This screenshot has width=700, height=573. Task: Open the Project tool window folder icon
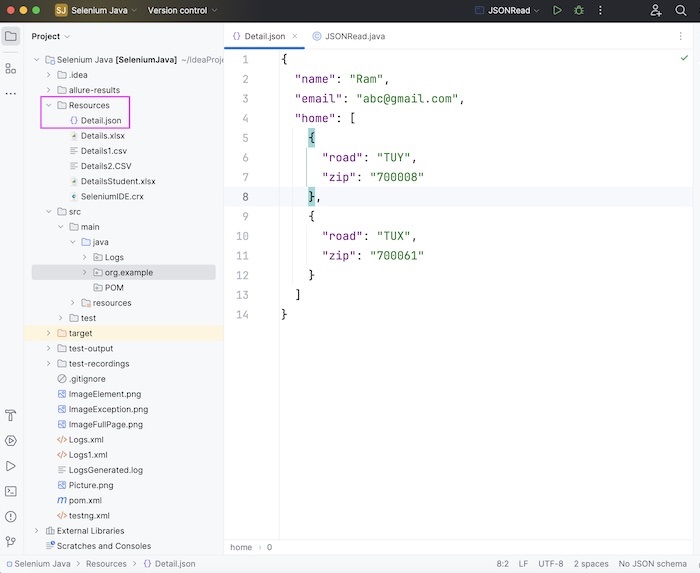tap(11, 36)
